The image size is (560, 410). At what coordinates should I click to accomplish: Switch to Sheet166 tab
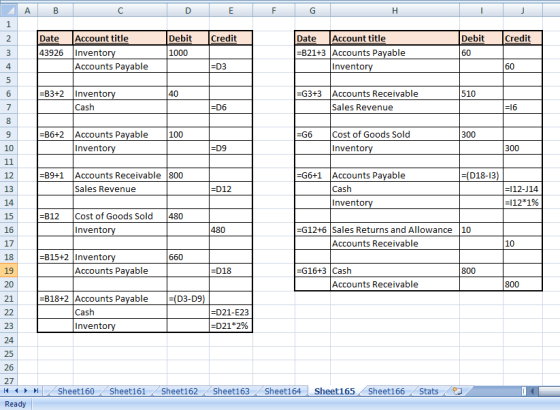[x=386, y=391]
